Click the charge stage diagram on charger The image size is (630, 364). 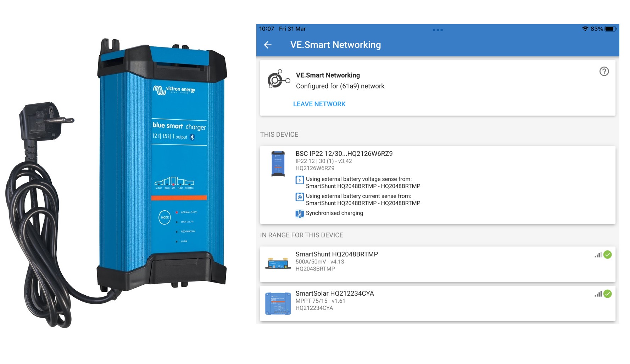point(174,183)
